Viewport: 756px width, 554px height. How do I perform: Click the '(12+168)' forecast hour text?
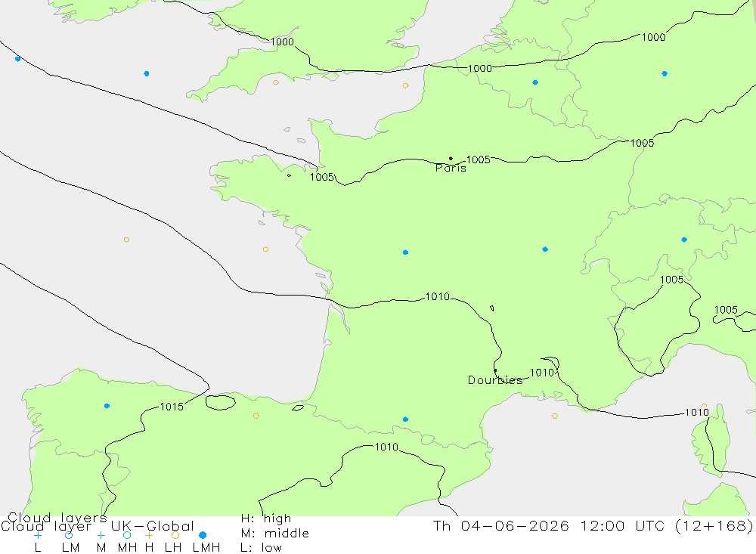point(714,525)
